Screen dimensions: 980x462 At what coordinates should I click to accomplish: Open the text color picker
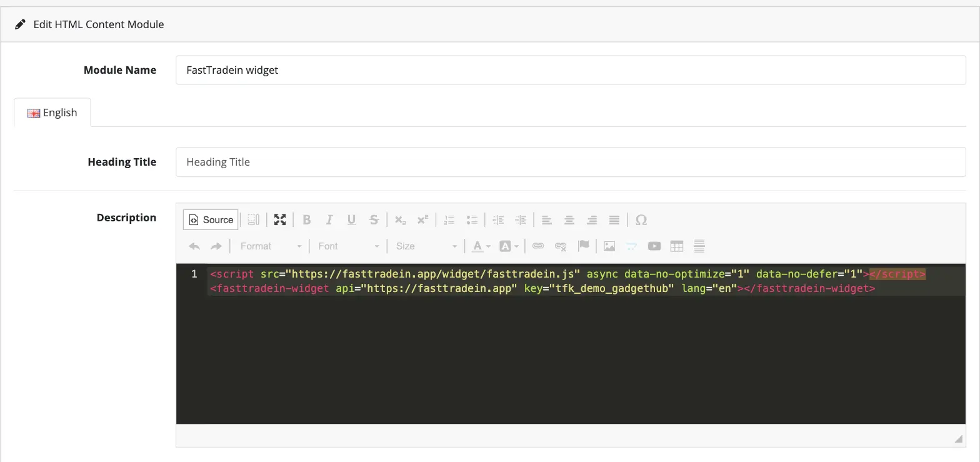[x=481, y=246]
